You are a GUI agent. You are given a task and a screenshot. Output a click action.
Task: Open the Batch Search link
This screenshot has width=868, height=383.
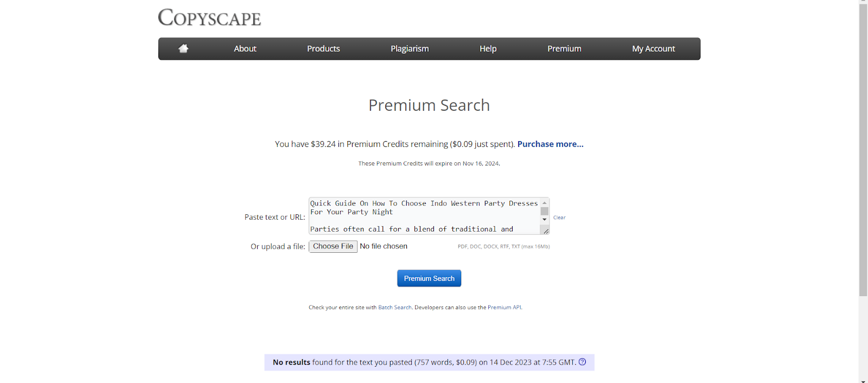click(x=395, y=308)
